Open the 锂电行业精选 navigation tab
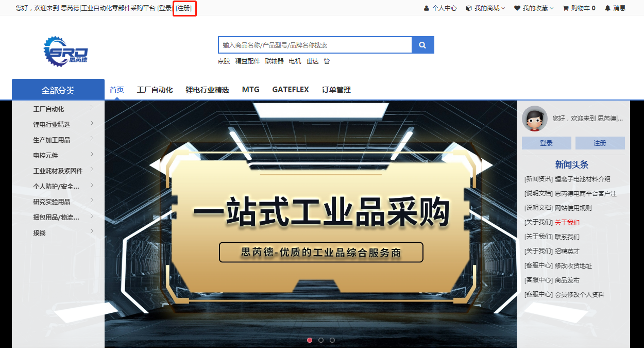 pos(207,90)
